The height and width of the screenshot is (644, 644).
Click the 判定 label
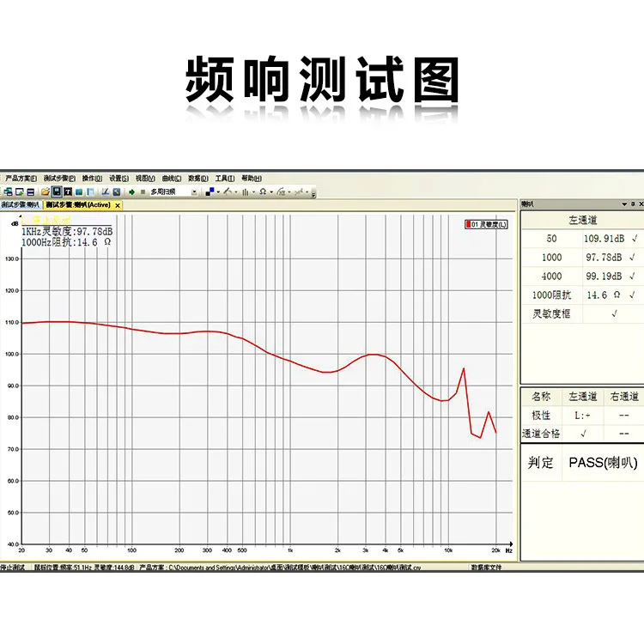point(540,463)
